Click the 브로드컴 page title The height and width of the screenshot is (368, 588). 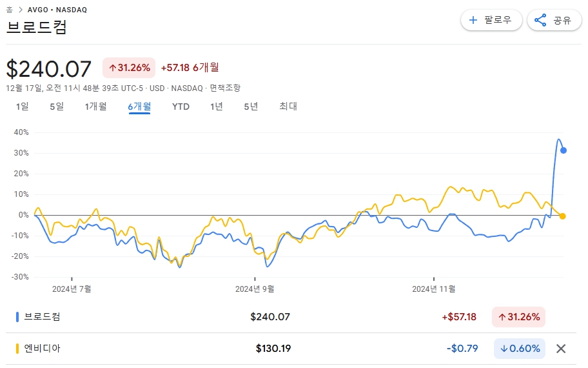pos(36,27)
